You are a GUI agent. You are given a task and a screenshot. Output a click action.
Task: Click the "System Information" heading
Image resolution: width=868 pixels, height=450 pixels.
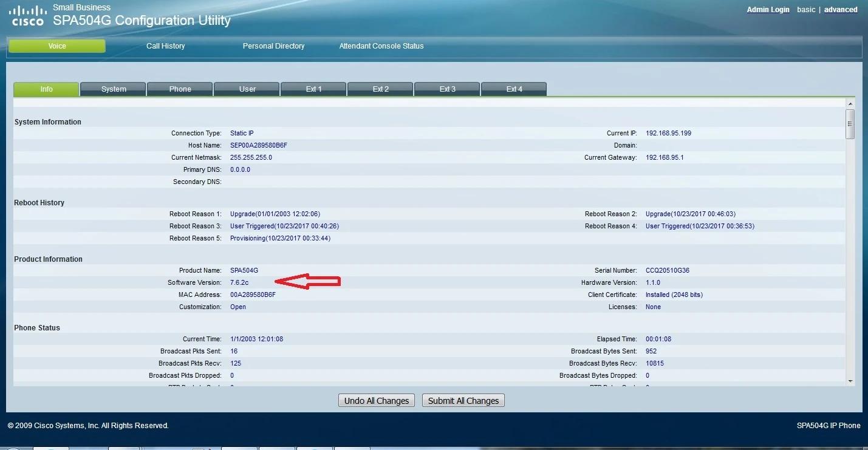48,122
